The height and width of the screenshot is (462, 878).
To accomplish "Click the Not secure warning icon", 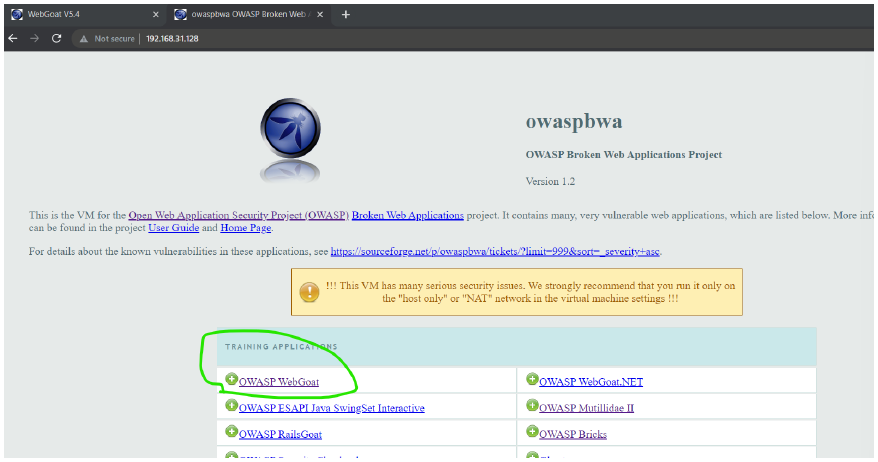I will [x=84, y=39].
